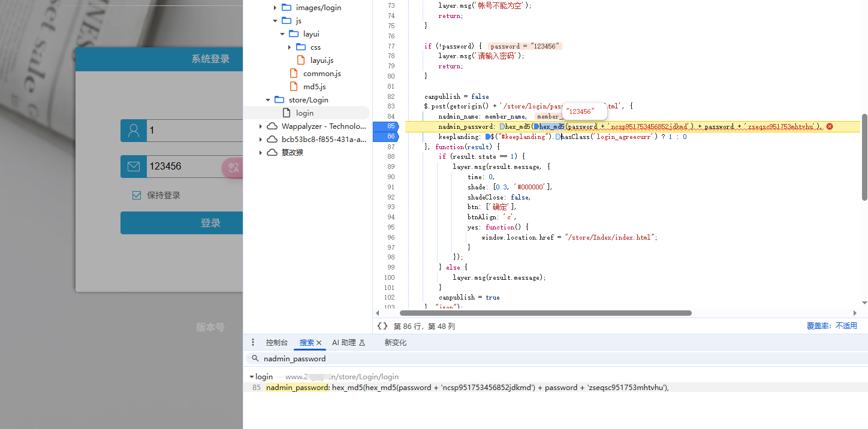Switch to the 控制台 tab
This screenshot has width=868, height=429.
coord(277,343)
